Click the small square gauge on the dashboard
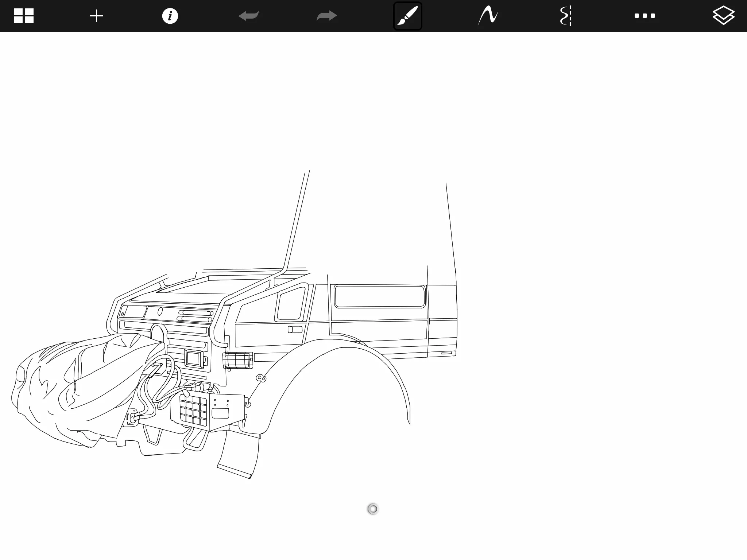The image size is (747, 560). 193,358
